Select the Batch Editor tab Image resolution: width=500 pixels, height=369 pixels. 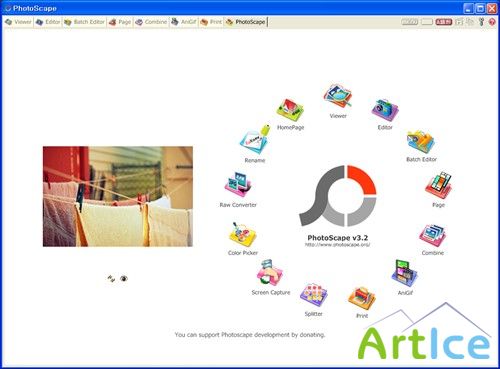point(85,22)
